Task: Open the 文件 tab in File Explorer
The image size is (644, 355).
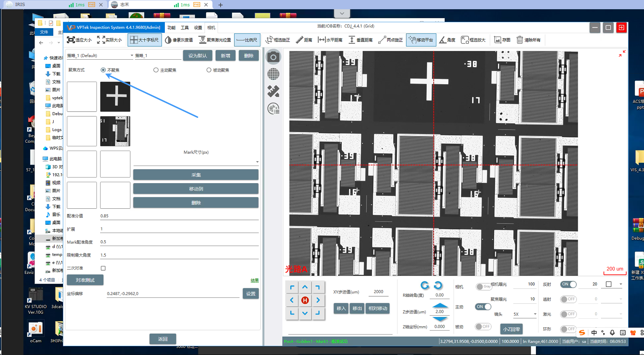Action: tap(44, 32)
